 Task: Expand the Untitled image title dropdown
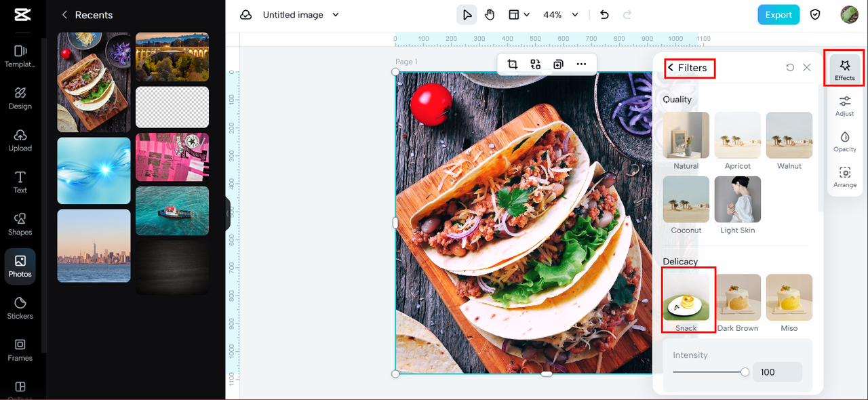pyautogui.click(x=335, y=15)
